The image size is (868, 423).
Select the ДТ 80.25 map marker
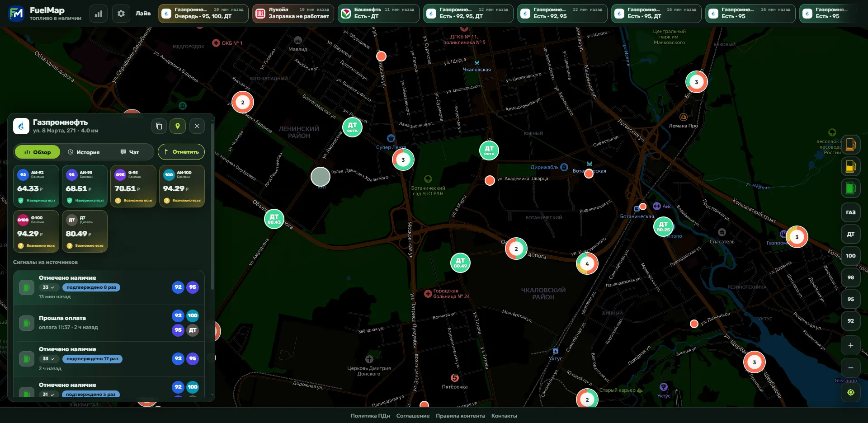click(663, 226)
